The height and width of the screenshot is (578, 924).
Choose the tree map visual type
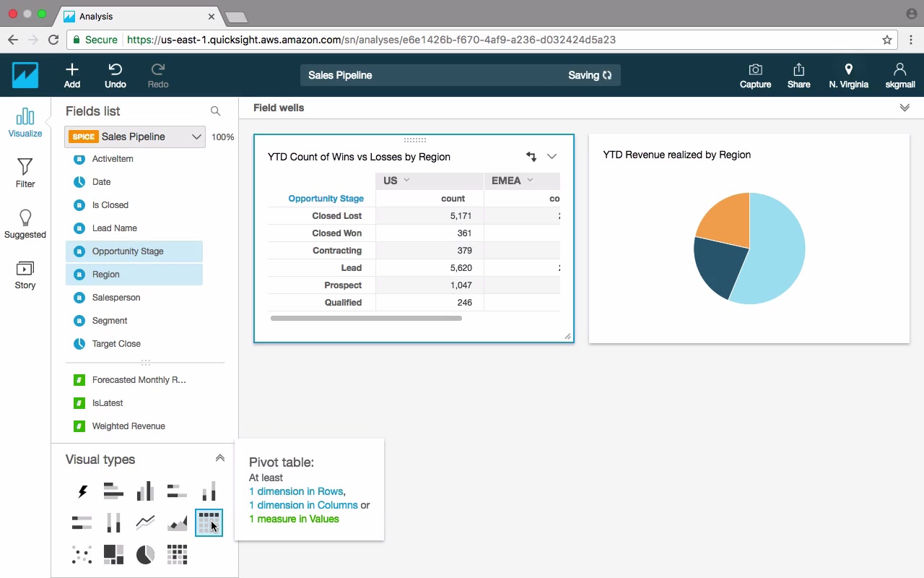coord(113,554)
